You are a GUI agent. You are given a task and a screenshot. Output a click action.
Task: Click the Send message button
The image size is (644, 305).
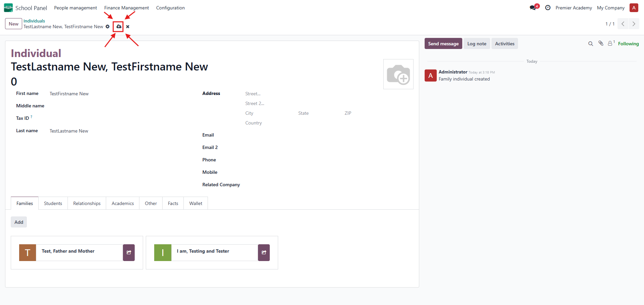tap(443, 44)
